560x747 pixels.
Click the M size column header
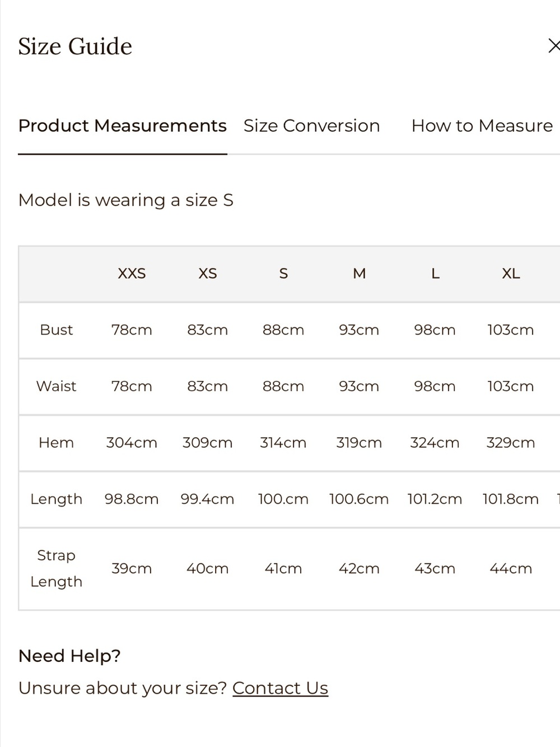point(359,273)
